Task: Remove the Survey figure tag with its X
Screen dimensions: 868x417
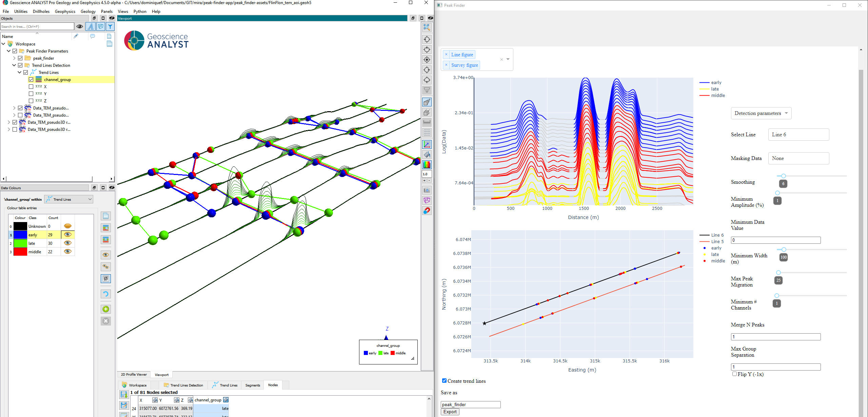Action: pos(447,65)
